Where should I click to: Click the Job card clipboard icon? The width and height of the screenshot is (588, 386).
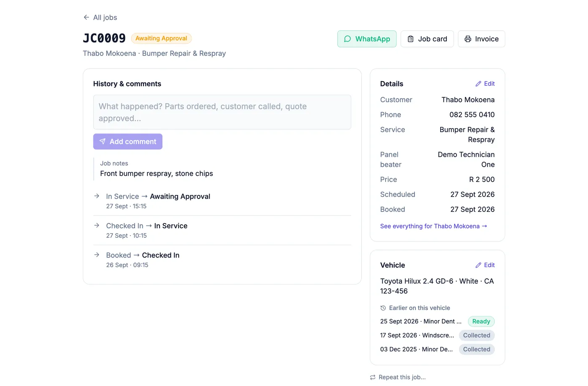(x=410, y=39)
